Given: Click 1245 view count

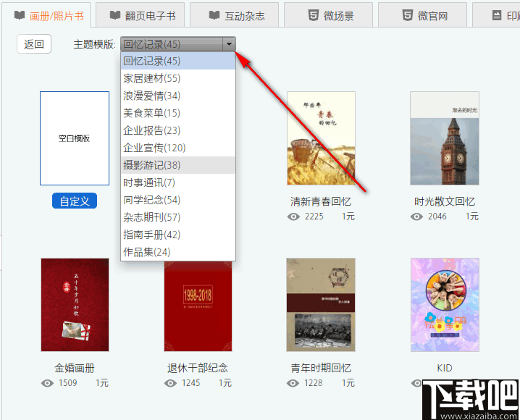Looking at the screenshot, I should tap(190, 383).
